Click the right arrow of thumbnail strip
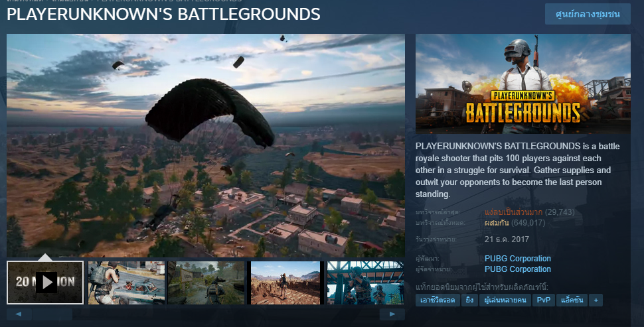This screenshot has width=644, height=327. tap(392, 314)
